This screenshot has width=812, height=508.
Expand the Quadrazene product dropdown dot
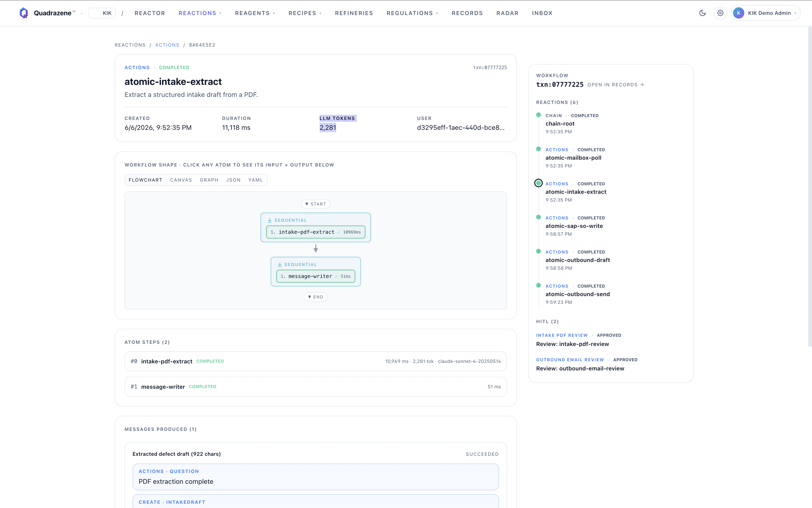pos(82,13)
